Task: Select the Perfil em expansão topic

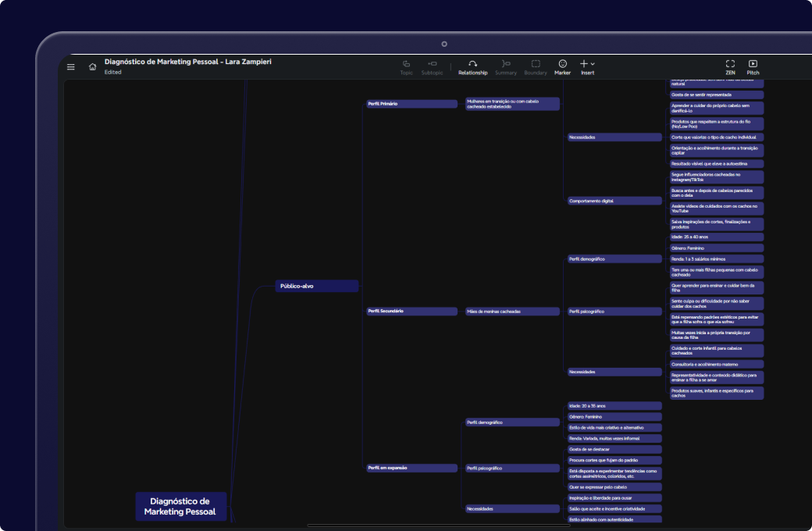Action: tap(411, 468)
